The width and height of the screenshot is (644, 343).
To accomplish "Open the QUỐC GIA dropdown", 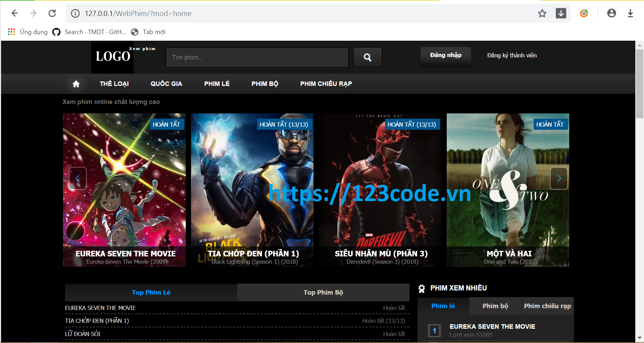I will coord(166,83).
